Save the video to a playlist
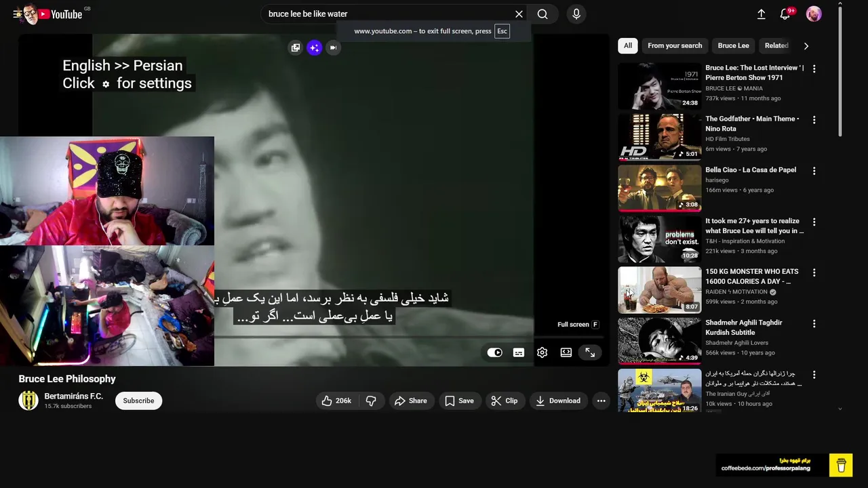 pyautogui.click(x=459, y=401)
